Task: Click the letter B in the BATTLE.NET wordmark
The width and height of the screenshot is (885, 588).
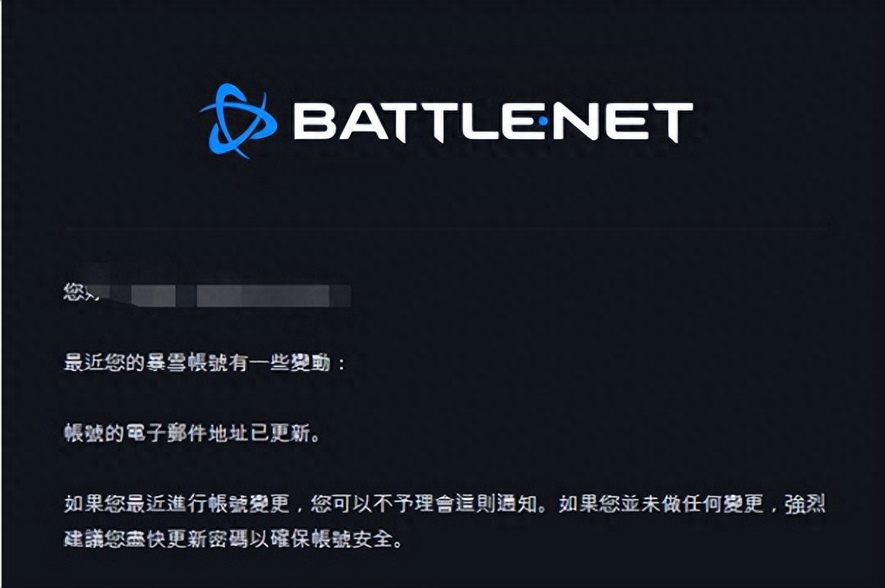Action: [312, 122]
